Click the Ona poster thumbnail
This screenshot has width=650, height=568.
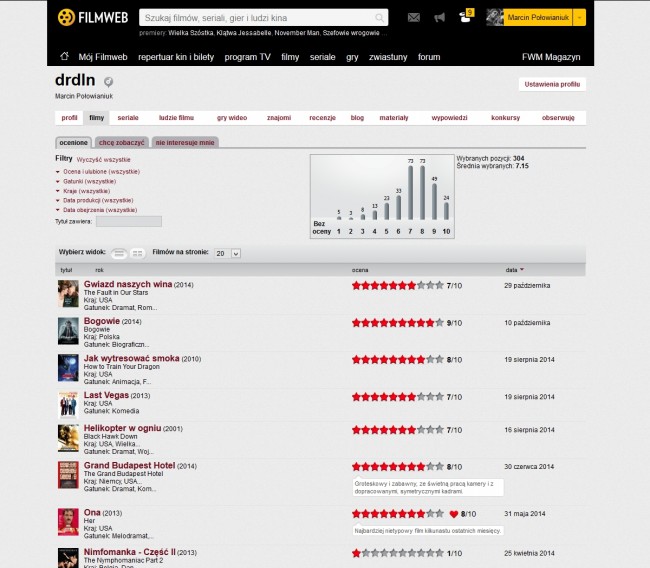pyautogui.click(x=68, y=522)
